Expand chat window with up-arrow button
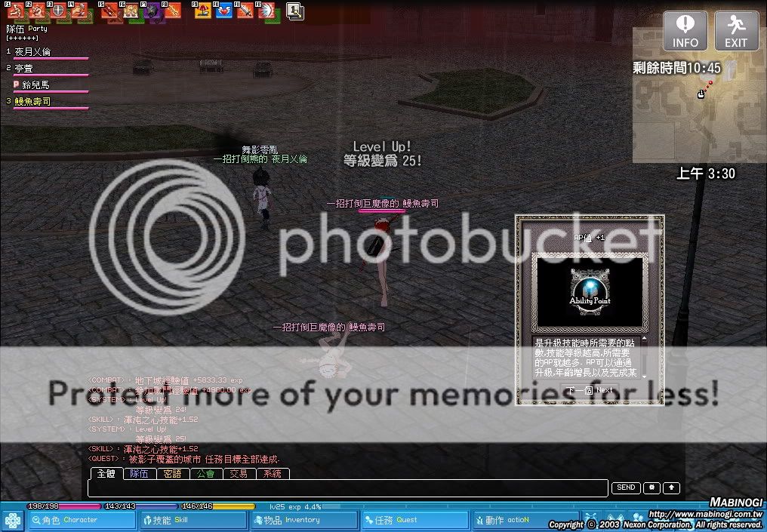 (x=671, y=488)
